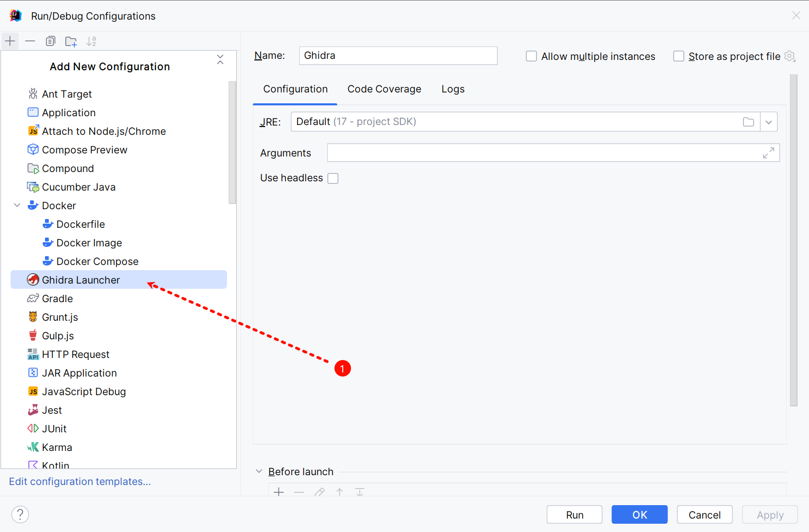Click the Jest icon

pos(33,410)
